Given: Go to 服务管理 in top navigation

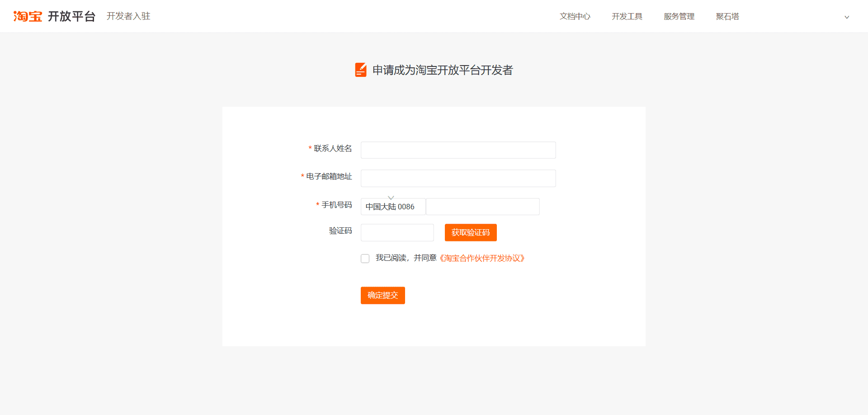Looking at the screenshot, I should coord(679,16).
